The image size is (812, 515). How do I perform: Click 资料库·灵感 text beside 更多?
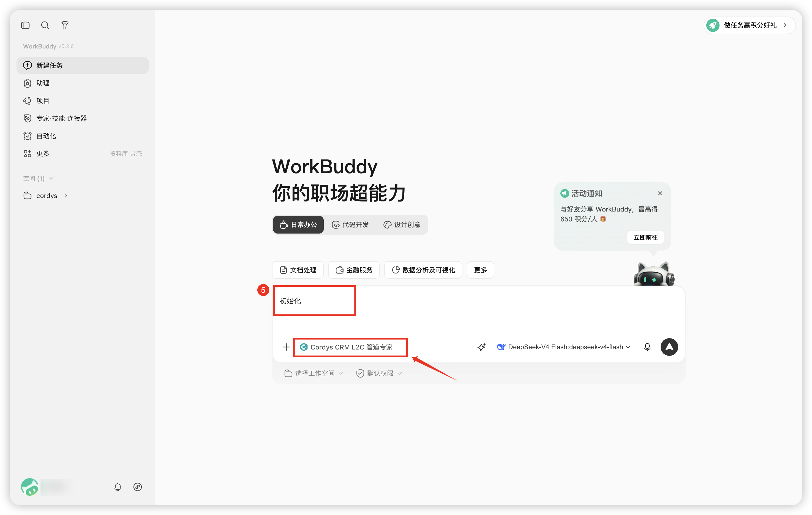point(126,154)
